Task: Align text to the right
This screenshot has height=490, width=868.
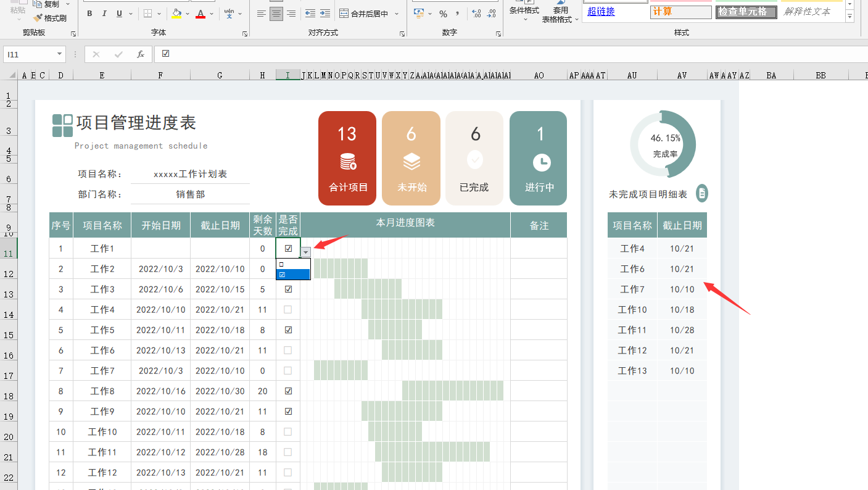Action: 291,14
